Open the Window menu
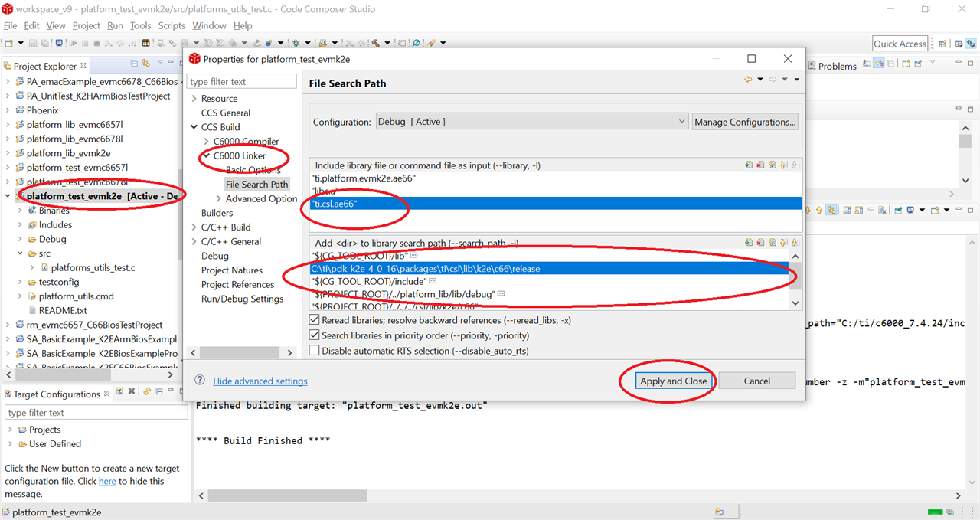 [209, 25]
